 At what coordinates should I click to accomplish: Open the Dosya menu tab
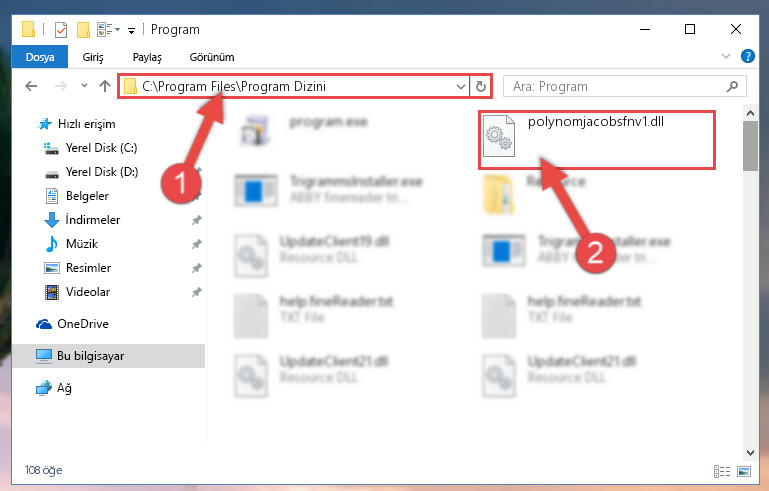[40, 57]
